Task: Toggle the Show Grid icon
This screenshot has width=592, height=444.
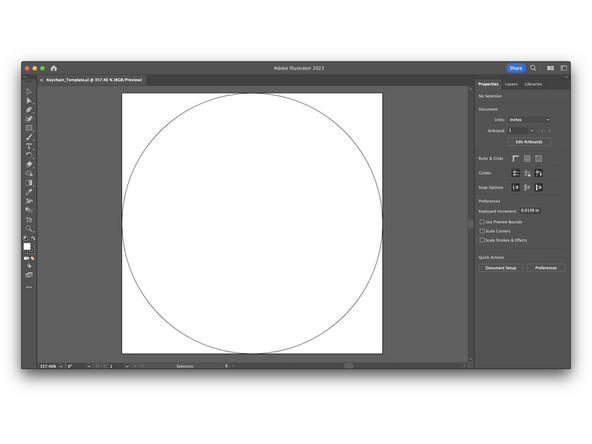Action: (x=527, y=159)
